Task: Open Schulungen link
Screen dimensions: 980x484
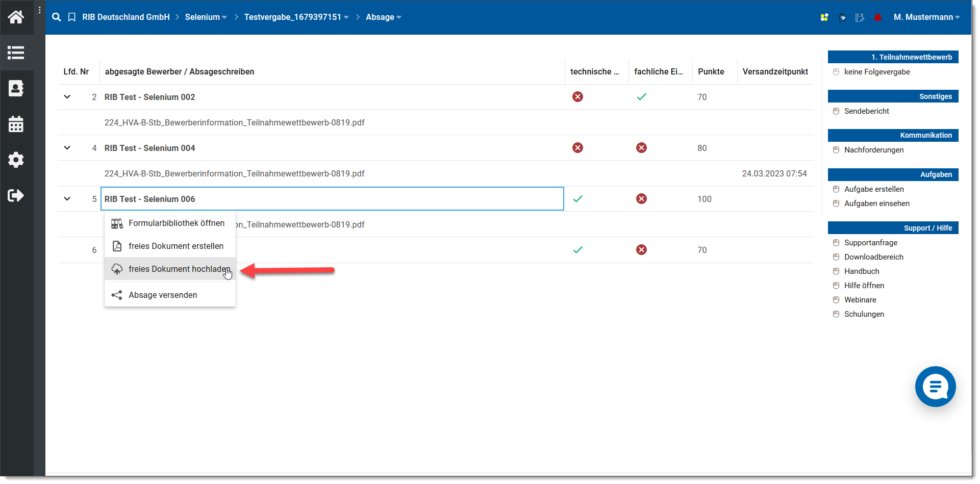Action: [x=864, y=314]
